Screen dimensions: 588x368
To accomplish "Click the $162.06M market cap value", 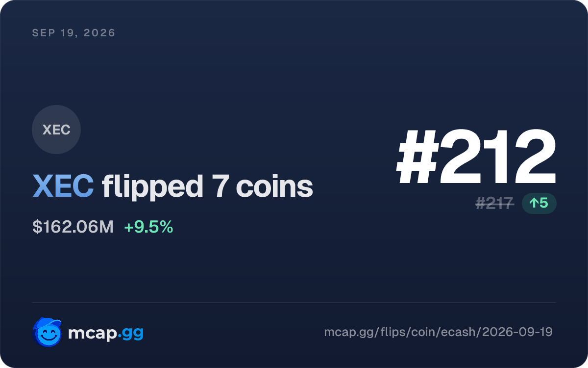I will (73, 227).
